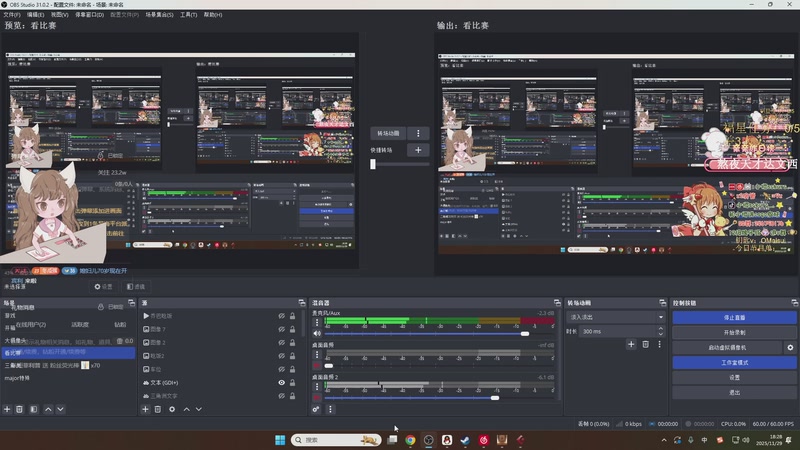Delete scene transition with trash icon
Image resolution: width=800 pixels, height=450 pixels.
[645, 344]
